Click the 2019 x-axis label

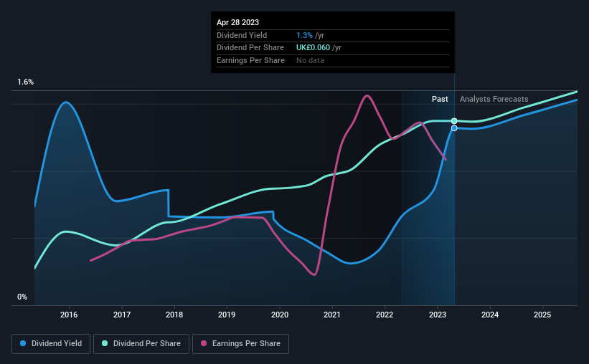227,315
